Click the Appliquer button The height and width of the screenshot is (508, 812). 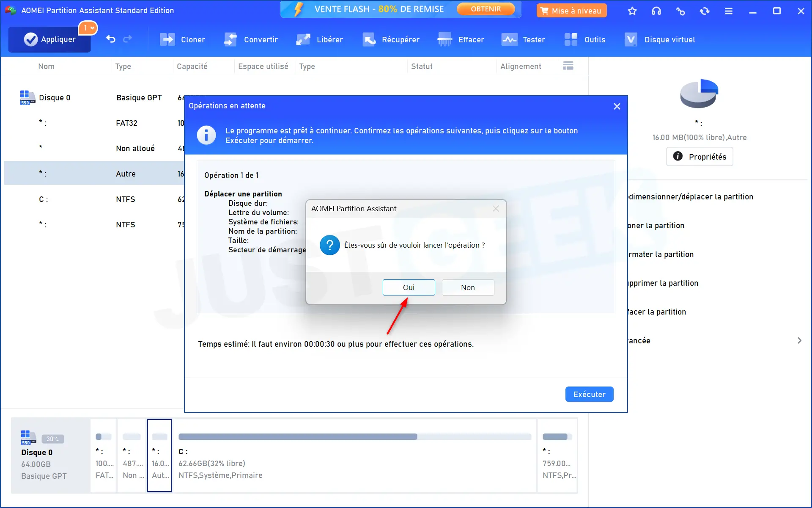pyautogui.click(x=49, y=39)
